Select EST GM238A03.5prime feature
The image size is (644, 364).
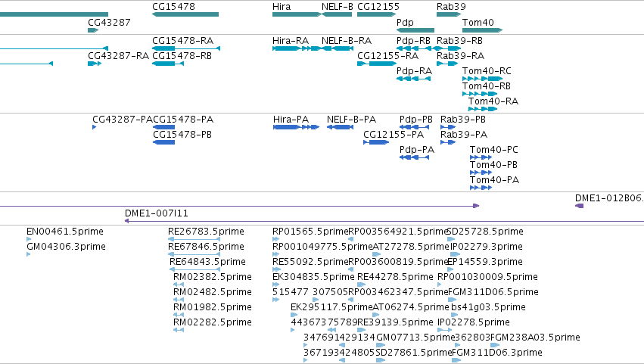click(495, 346)
